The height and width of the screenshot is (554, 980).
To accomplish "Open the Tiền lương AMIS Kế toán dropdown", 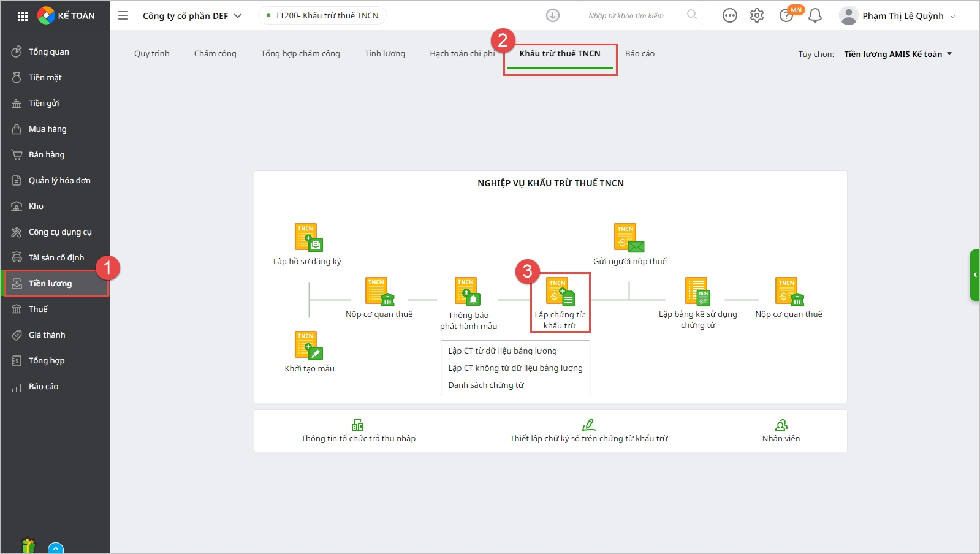I will (898, 54).
